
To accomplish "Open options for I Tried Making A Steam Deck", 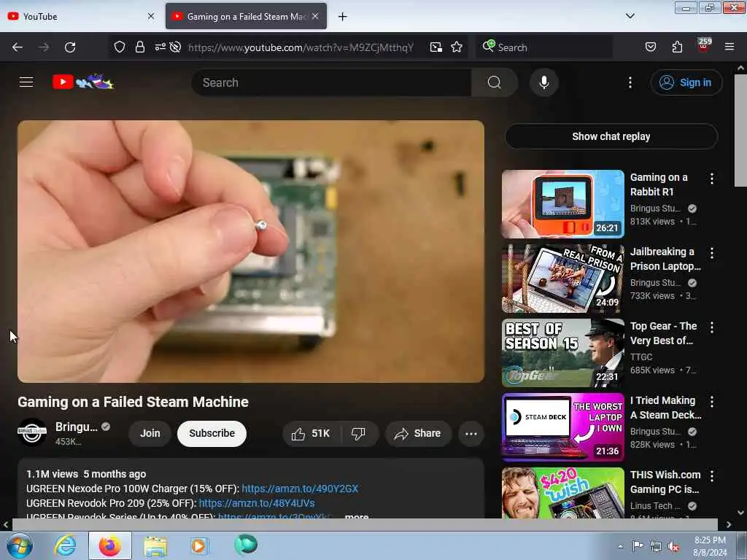I will [712, 402].
